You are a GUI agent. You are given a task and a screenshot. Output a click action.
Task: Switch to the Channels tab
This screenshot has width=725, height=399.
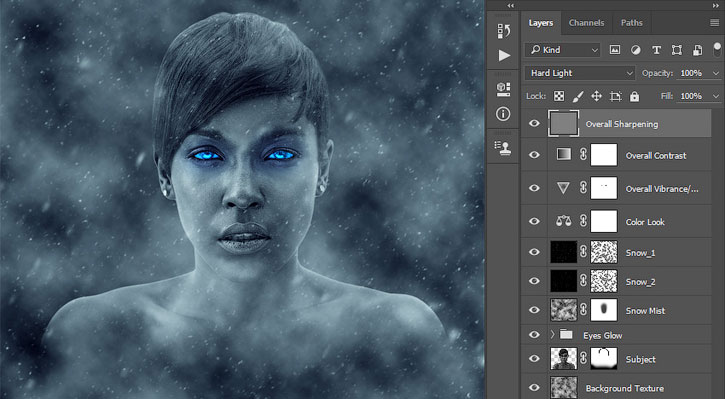point(586,23)
